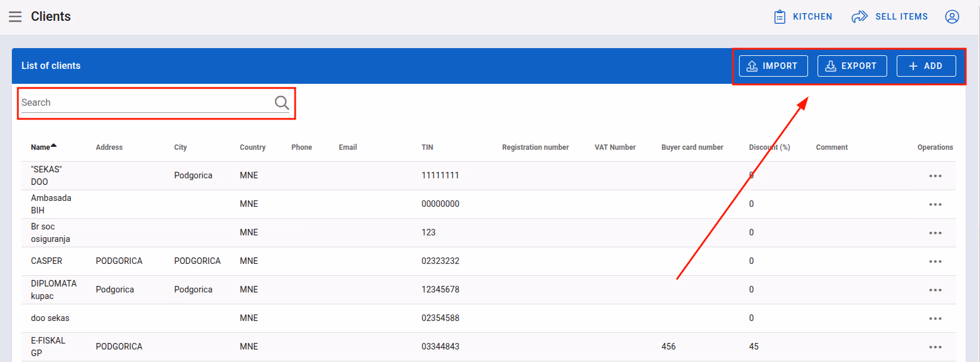Click TIN value 123

coord(428,232)
